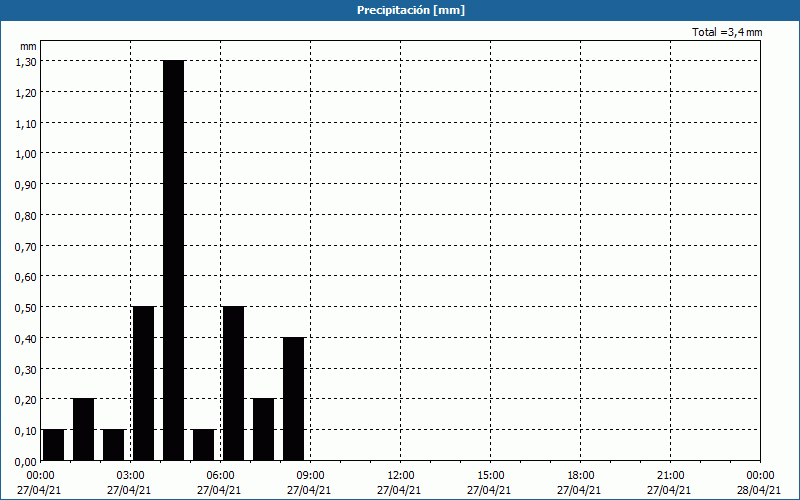Click the 0,80 y-axis label
Viewport: 800px width, 500px height.
[x=25, y=215]
